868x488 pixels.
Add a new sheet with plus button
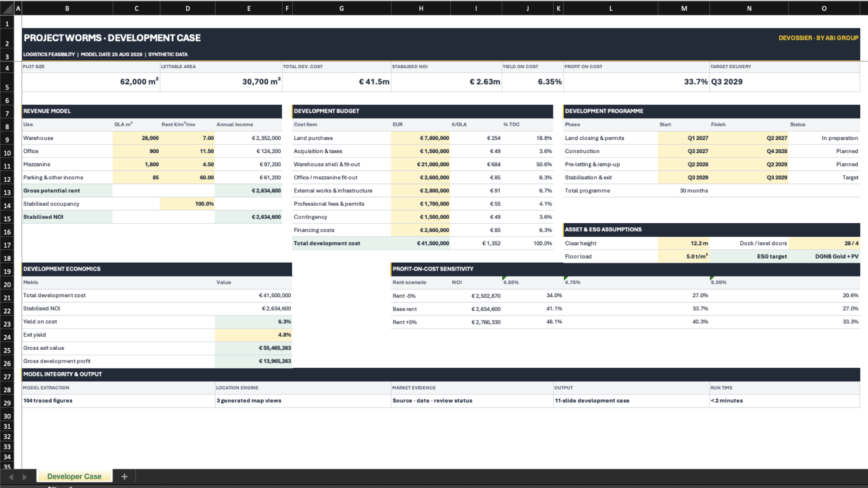[124, 476]
